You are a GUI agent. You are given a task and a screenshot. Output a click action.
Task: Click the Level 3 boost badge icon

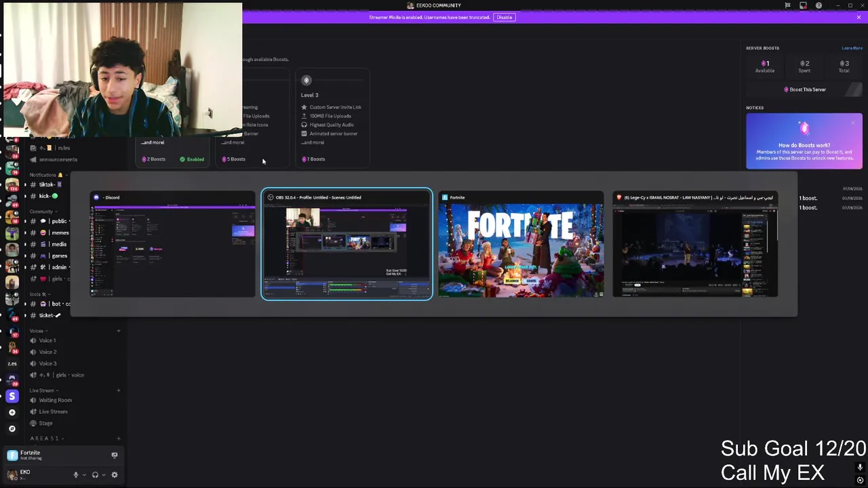(x=307, y=80)
